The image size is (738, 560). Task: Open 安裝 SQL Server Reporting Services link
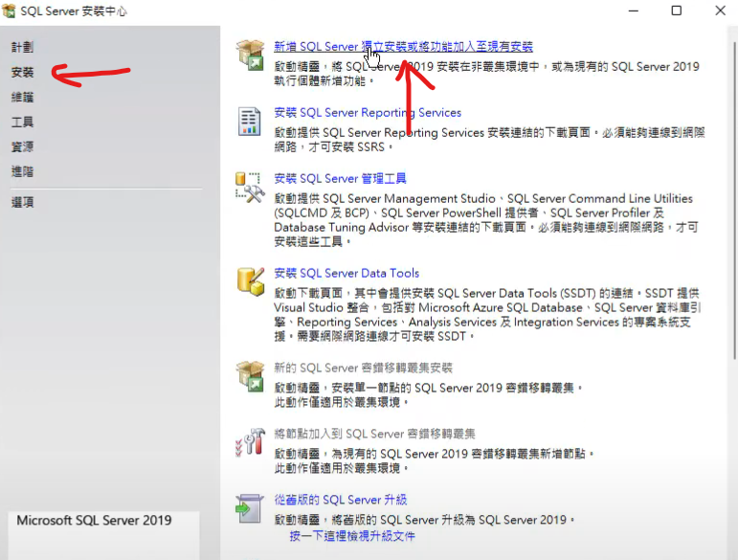pos(368,112)
